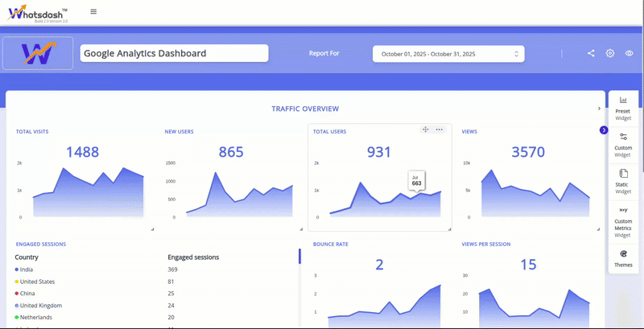Open the hamburger menu next to Whatsdash logo
This screenshot has width=644, height=329.
click(x=93, y=12)
